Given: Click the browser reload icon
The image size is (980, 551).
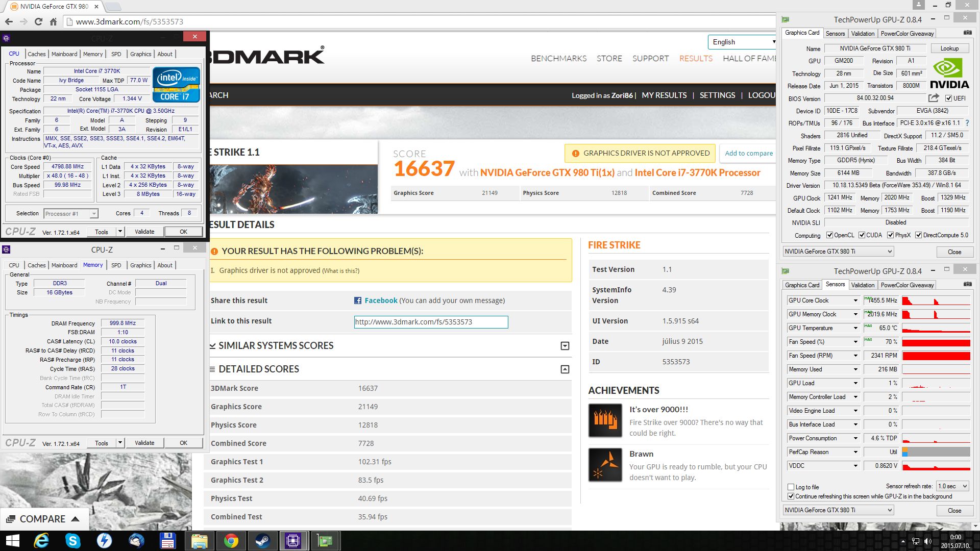Looking at the screenshot, I should click(x=38, y=21).
